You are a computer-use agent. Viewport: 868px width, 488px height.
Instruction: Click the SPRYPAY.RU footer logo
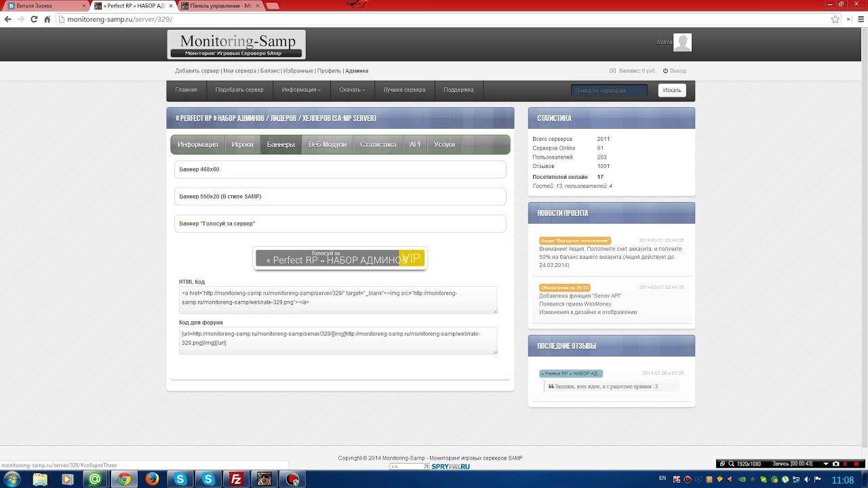point(450,466)
